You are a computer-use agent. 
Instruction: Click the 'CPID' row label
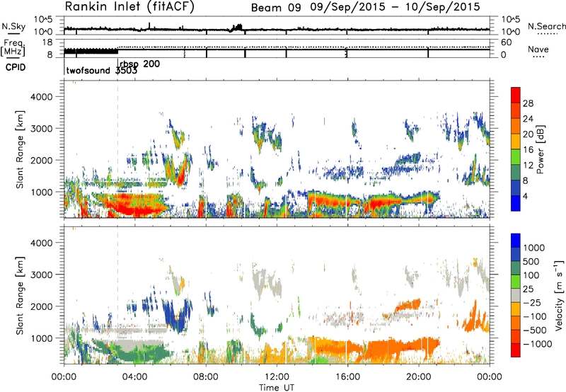coord(16,67)
